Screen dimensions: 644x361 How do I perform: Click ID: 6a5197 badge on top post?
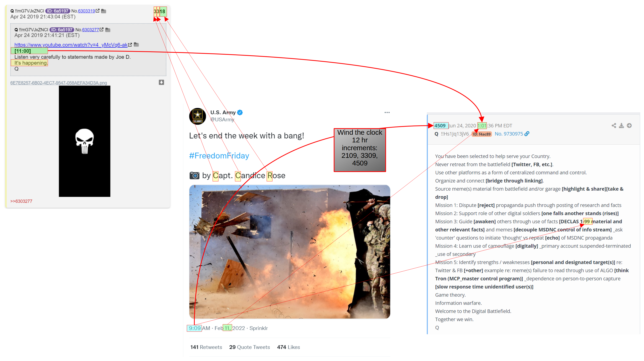pyautogui.click(x=58, y=11)
